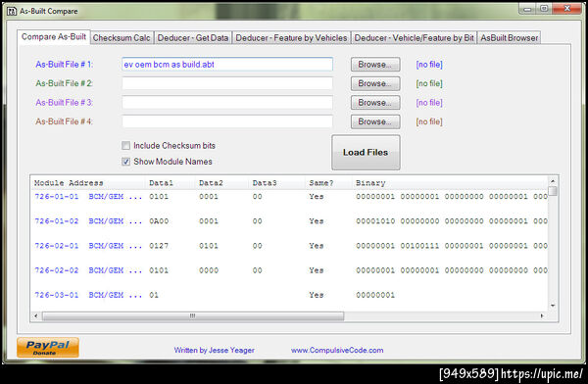Viewport: 588px width, 384px height.
Task: Click the As-Built File # 1 input field
Action: tap(227, 64)
